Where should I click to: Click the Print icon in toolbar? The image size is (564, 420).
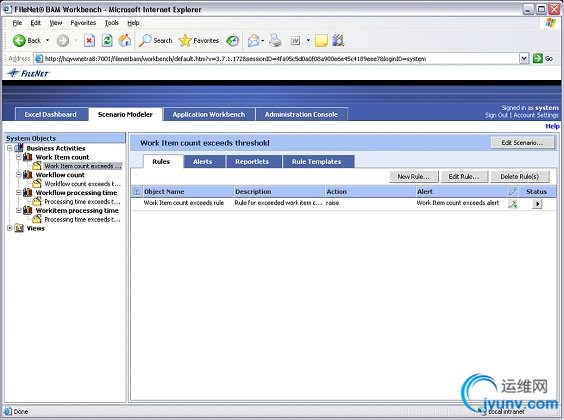point(275,41)
